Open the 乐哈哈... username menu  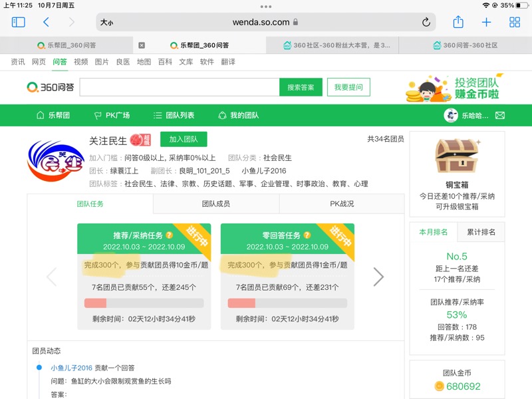point(475,116)
